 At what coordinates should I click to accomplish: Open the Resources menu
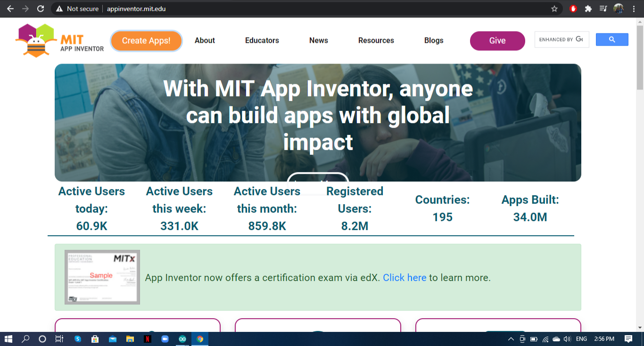pyautogui.click(x=376, y=41)
